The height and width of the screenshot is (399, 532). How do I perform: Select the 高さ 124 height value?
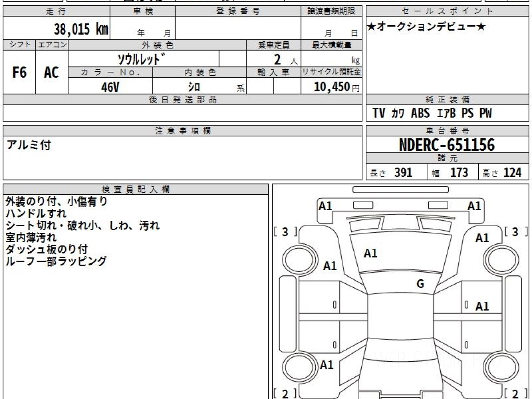click(502, 172)
